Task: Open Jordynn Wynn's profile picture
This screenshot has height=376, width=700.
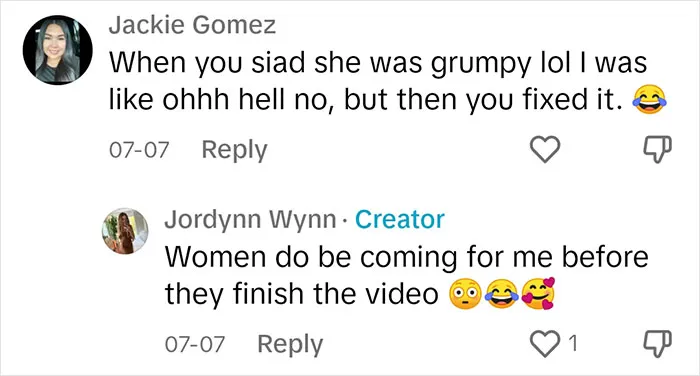Action: (x=125, y=231)
